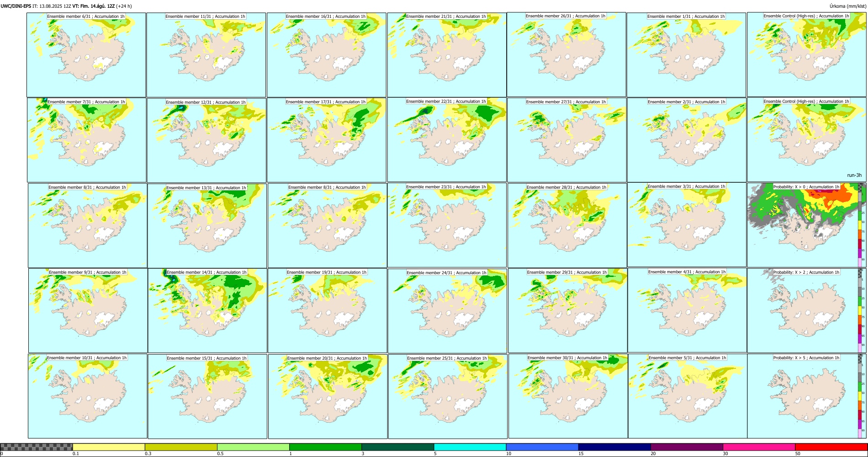Pick the olive 0.3–0.5 legend swatch

tap(181, 447)
